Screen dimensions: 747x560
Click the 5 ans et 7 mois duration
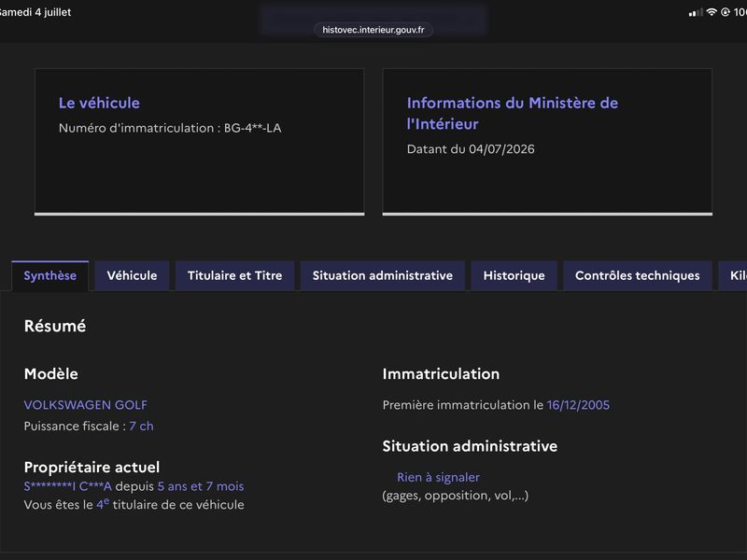point(201,486)
